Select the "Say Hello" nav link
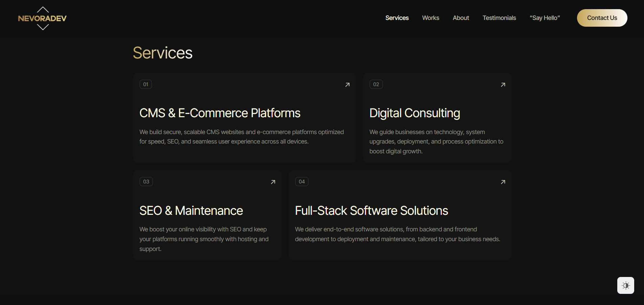The height and width of the screenshot is (305, 644). (x=545, y=18)
